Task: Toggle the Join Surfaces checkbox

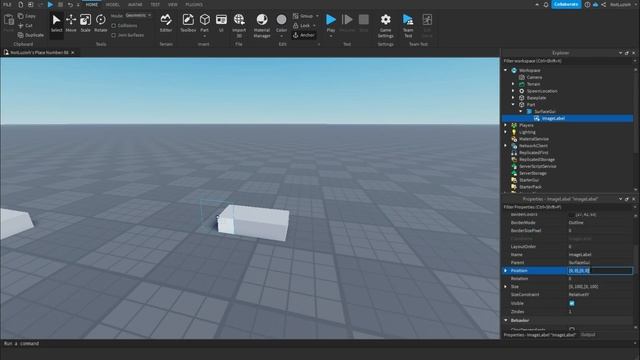Action: pos(113,36)
